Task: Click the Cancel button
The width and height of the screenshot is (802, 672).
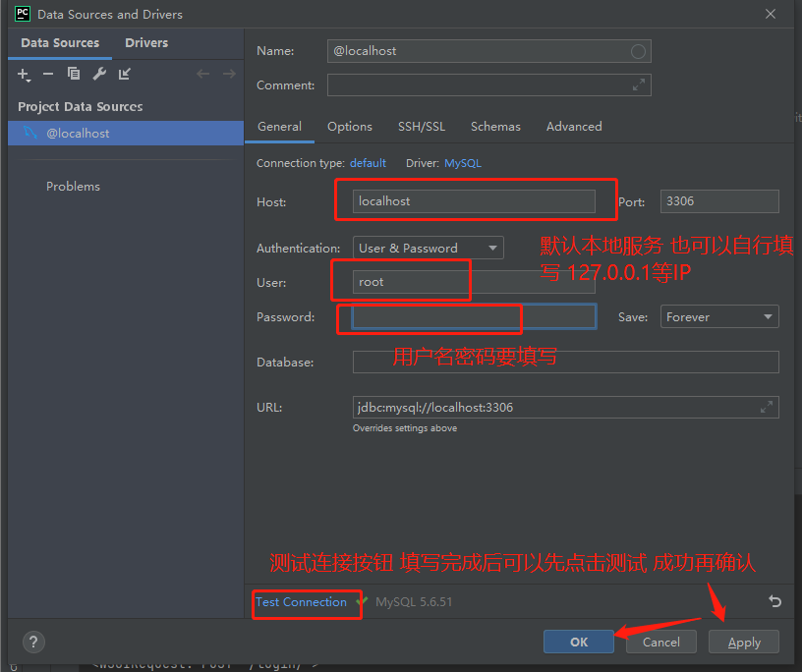Action: click(x=660, y=642)
